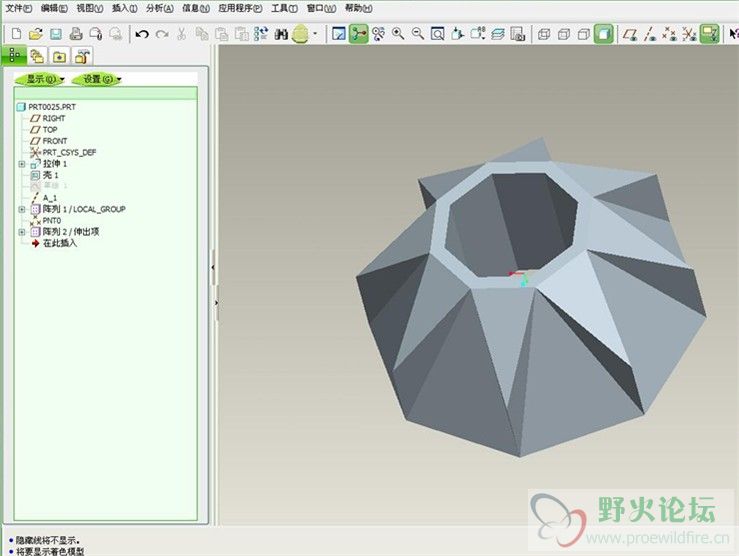
Task: Switch to the Folder Browser navigator tab
Action: pyautogui.click(x=37, y=57)
